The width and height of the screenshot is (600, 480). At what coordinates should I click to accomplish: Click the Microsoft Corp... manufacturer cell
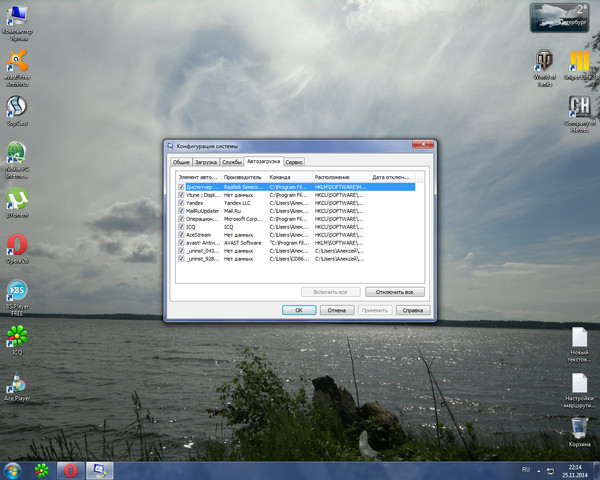coord(243,219)
